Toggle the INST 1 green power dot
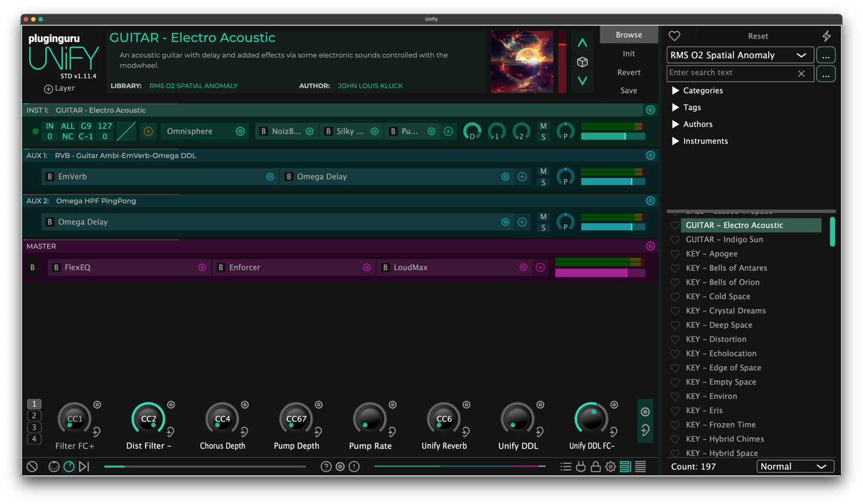This screenshot has height=504, width=863. [x=36, y=131]
